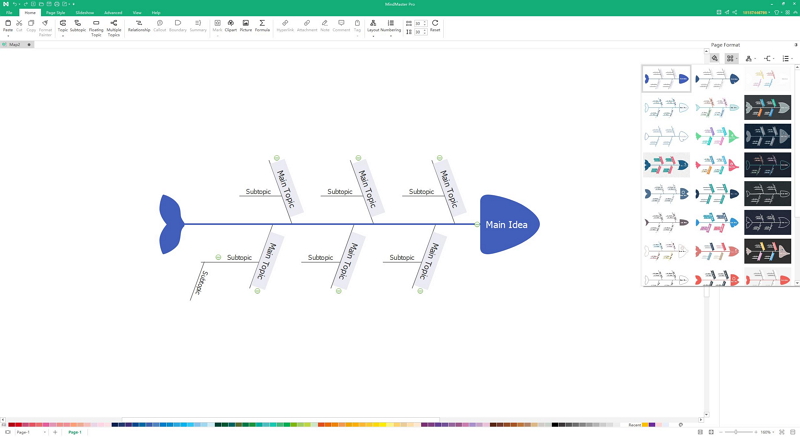Open the Clipart panel
This screenshot has width=800, height=437.
231,25
